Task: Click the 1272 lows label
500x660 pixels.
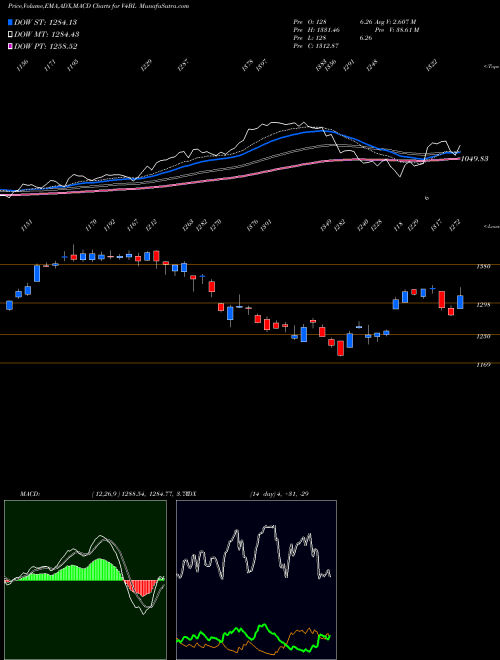Action: [x=455, y=226]
